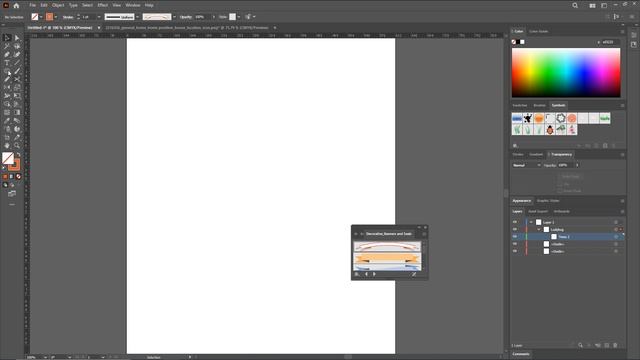Click the Recolor Artwork icon in control bar
This screenshot has width=640, height=360.
[x=248, y=17]
